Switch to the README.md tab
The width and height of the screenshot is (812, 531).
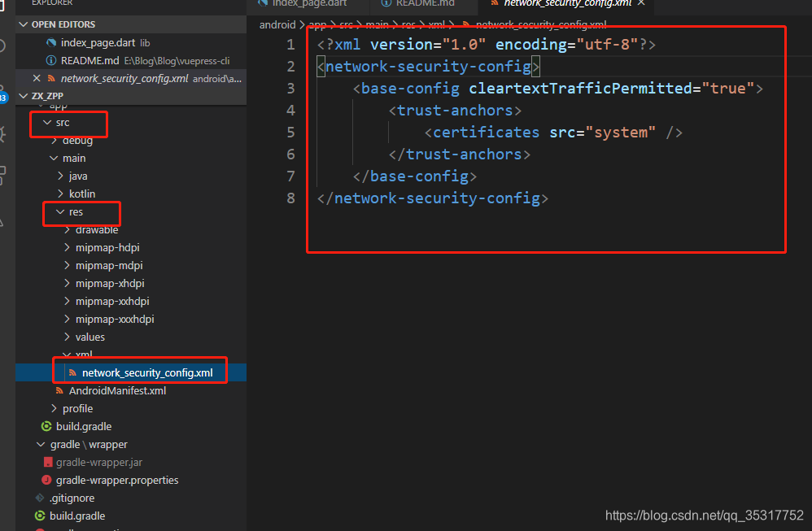(x=425, y=4)
